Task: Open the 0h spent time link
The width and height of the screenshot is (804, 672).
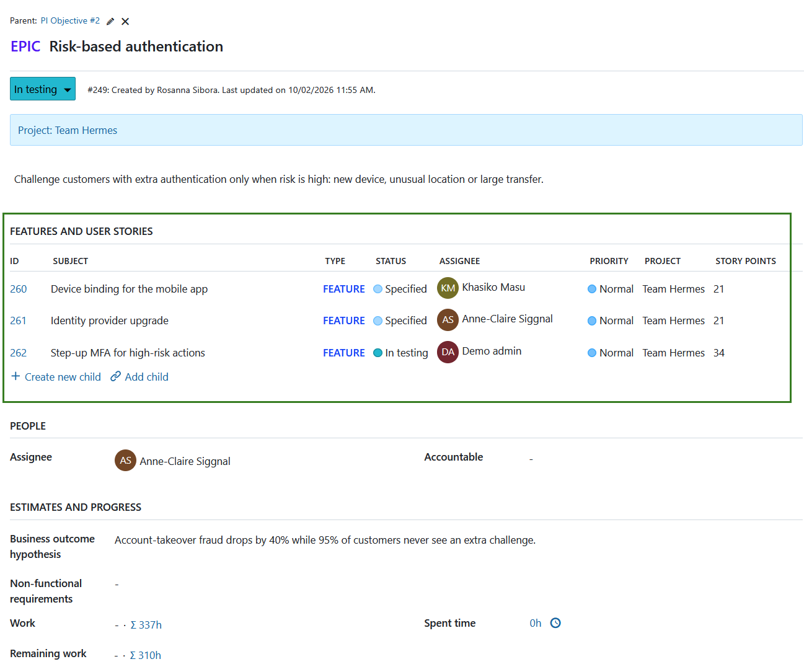Action: click(536, 623)
